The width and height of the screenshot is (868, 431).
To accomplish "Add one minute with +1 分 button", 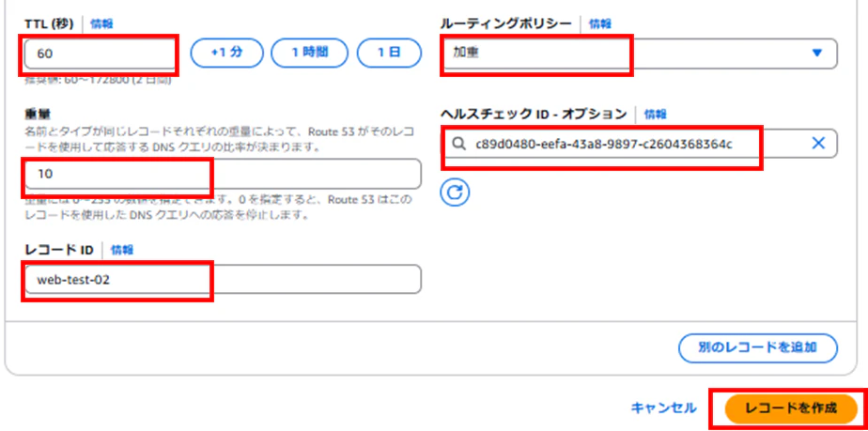I will pyautogui.click(x=226, y=54).
